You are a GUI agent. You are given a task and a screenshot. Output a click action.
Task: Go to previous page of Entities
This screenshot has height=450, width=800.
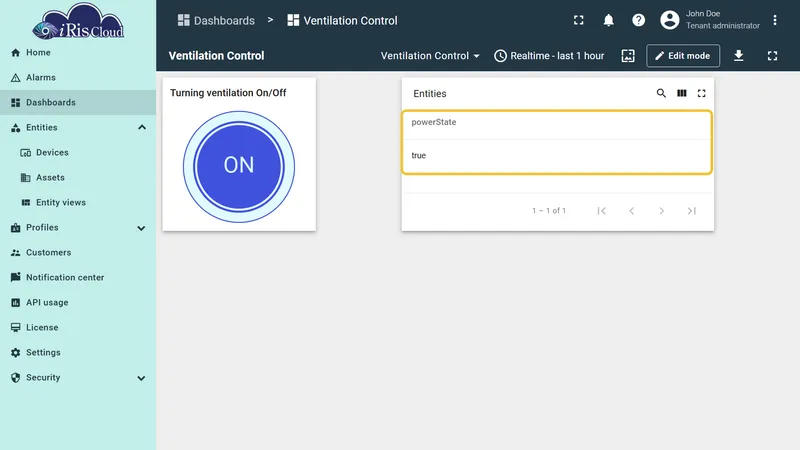click(x=632, y=211)
